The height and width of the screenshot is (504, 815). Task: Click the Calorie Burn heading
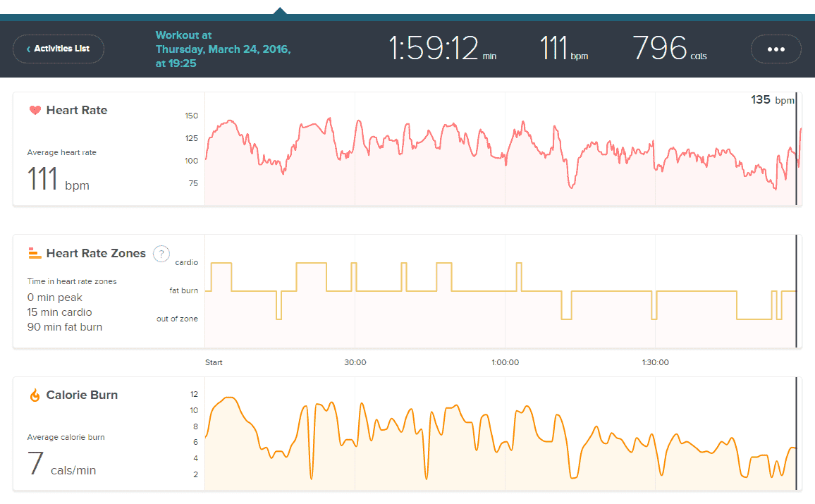[x=82, y=395]
